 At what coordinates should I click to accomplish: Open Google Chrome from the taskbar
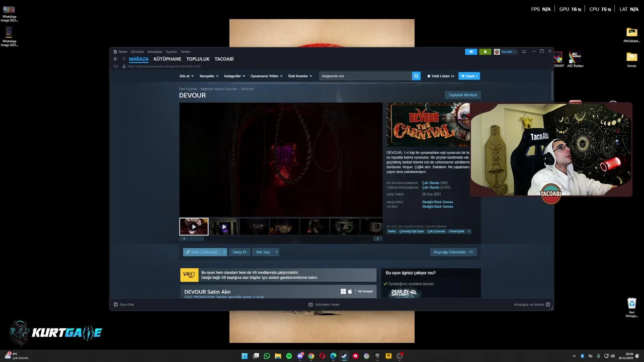[x=311, y=356]
